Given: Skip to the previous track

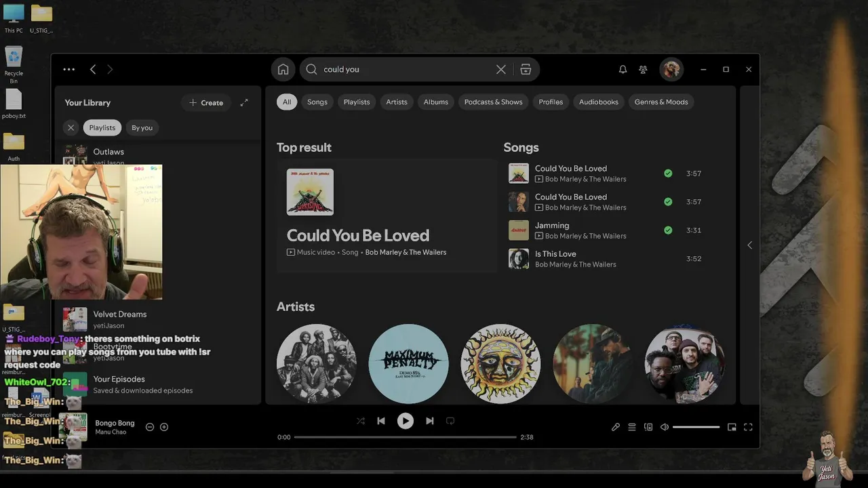Looking at the screenshot, I should 381,421.
